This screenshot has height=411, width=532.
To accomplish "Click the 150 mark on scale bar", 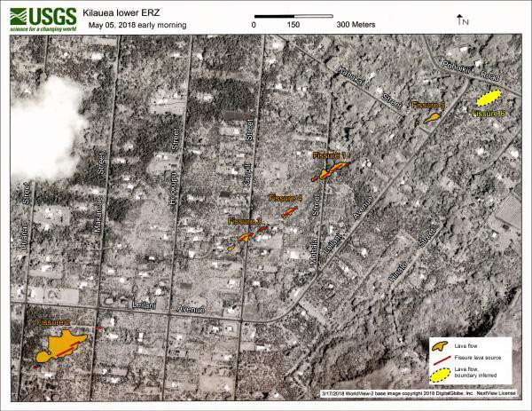I will [x=293, y=25].
